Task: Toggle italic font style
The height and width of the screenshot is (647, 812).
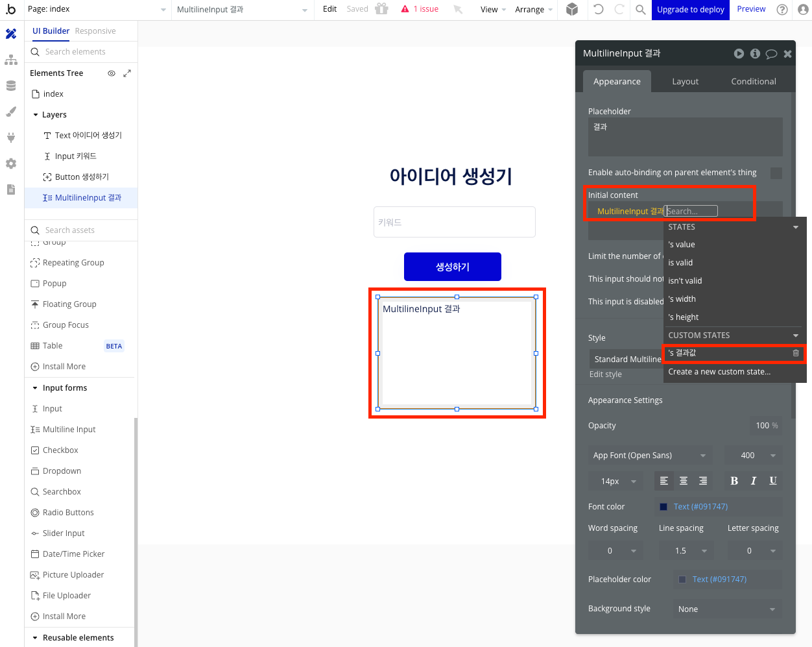Action: point(754,481)
